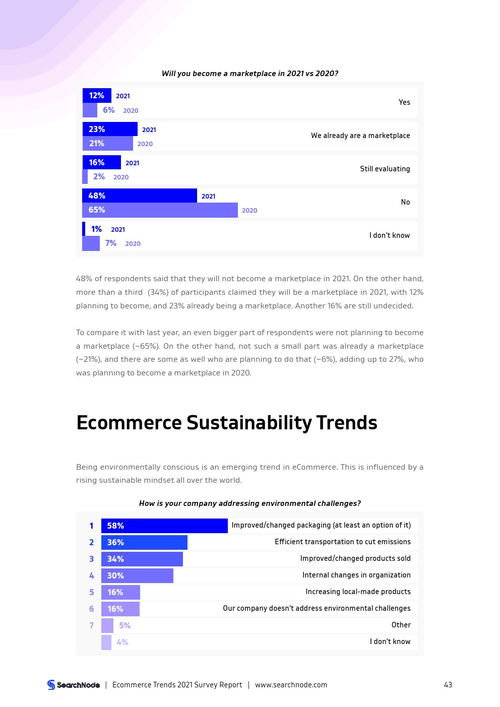Click the 36% efficient transportation bar
Screen dimensions: 500x707
tap(144, 542)
